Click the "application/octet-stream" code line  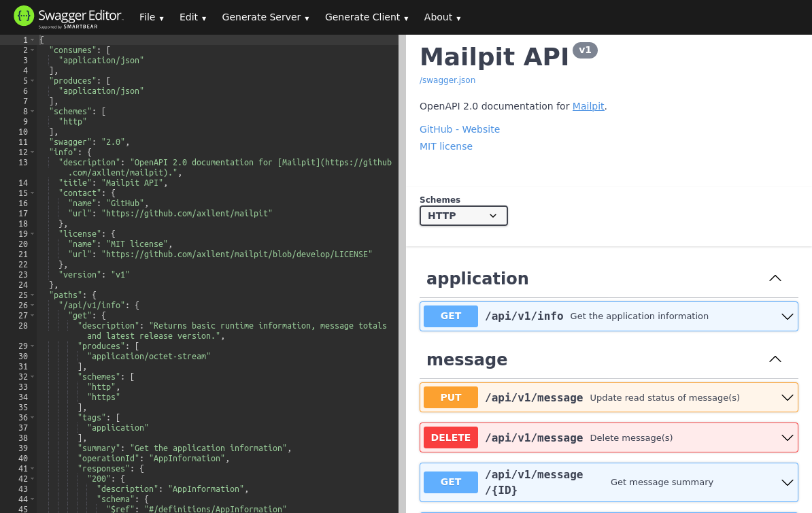pyautogui.click(x=149, y=356)
